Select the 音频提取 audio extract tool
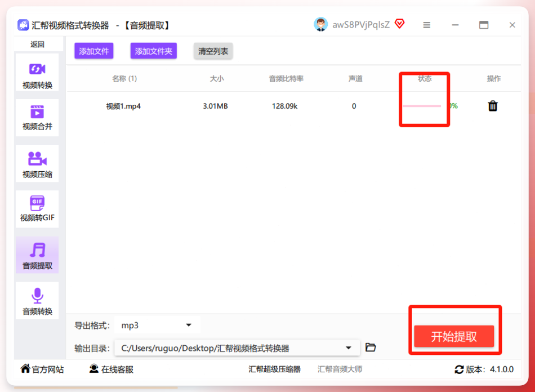This screenshot has width=535, height=392. pos(37,255)
